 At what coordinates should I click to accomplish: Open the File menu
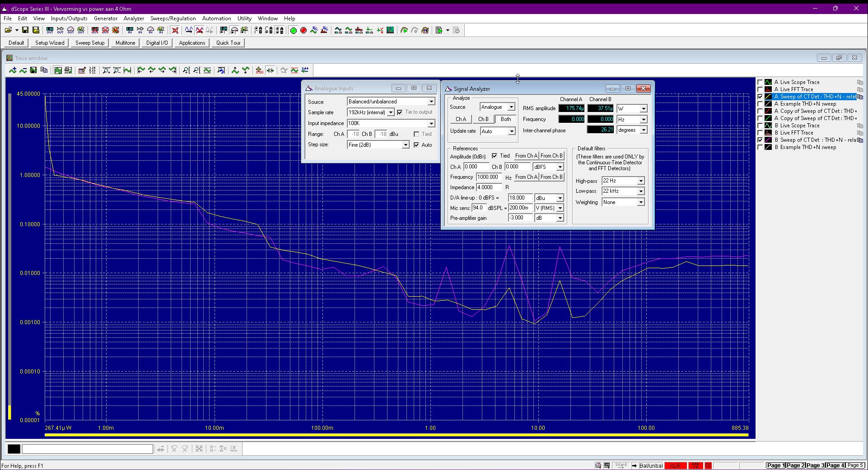click(x=8, y=19)
